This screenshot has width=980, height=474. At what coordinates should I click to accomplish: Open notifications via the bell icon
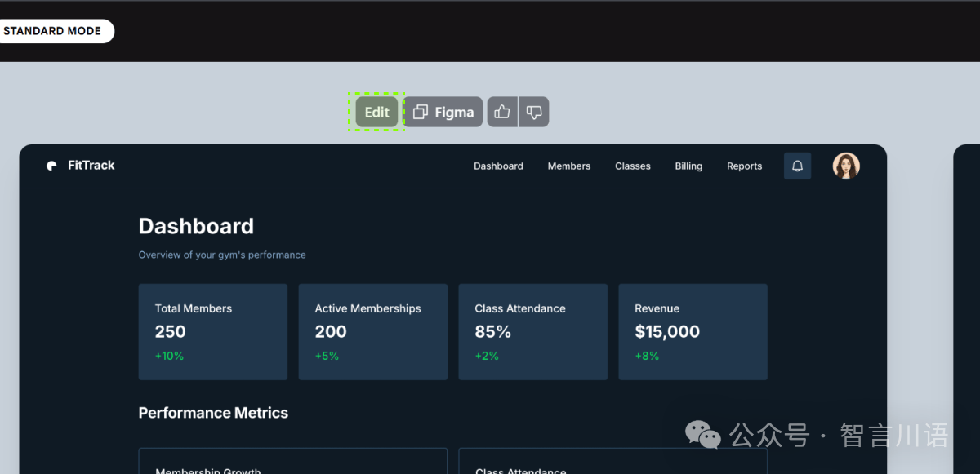click(798, 166)
